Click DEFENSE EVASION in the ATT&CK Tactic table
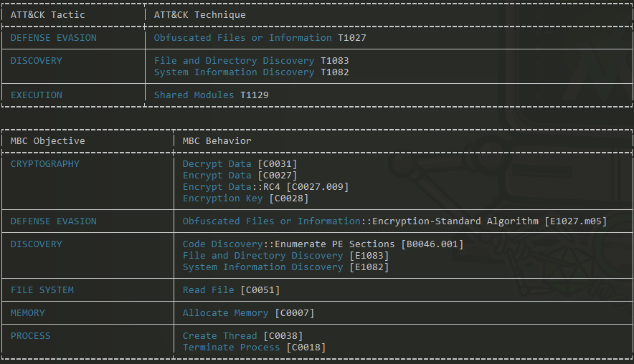 click(53, 38)
